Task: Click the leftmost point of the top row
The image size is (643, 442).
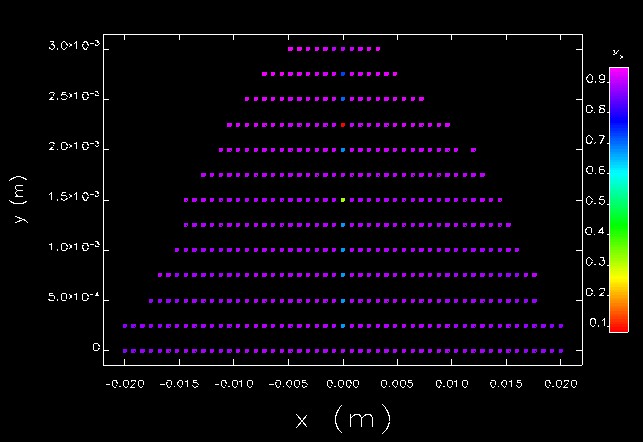Action: (x=290, y=48)
